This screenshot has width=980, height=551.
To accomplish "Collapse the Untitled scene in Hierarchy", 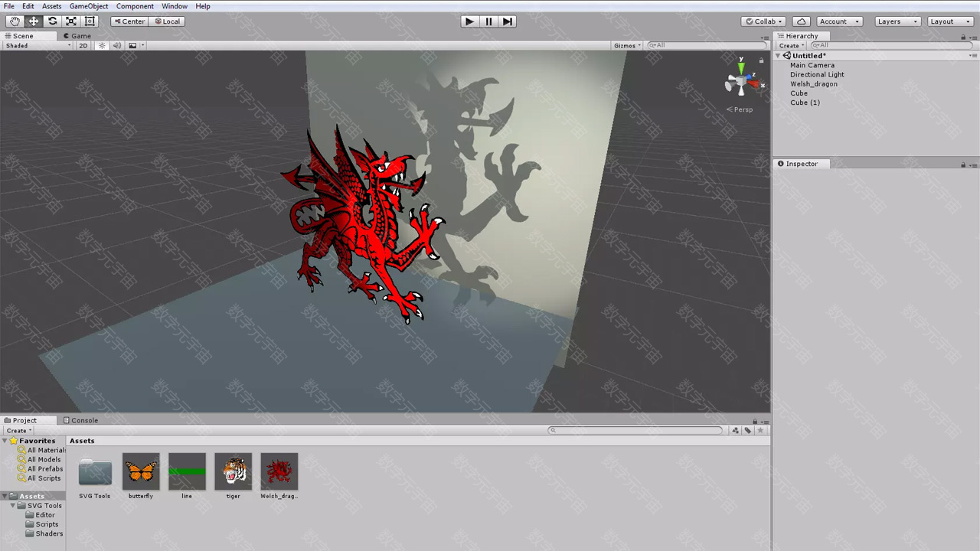I will pyautogui.click(x=779, y=56).
